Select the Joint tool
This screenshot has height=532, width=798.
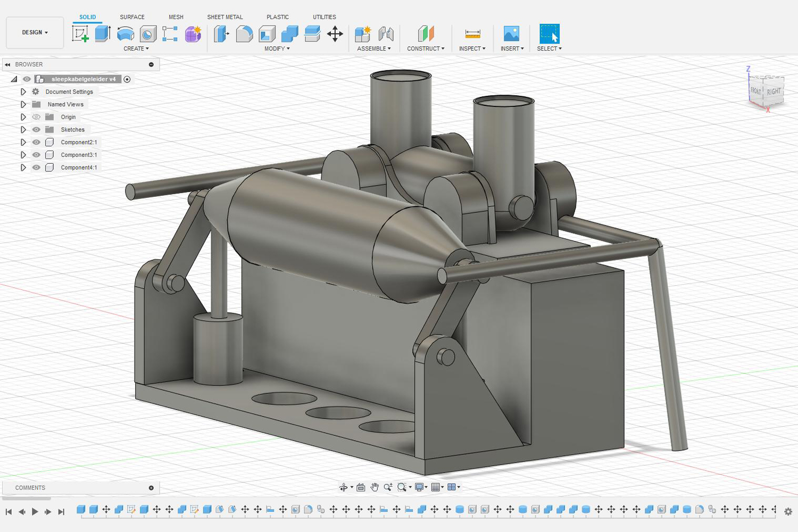pyautogui.click(x=386, y=34)
